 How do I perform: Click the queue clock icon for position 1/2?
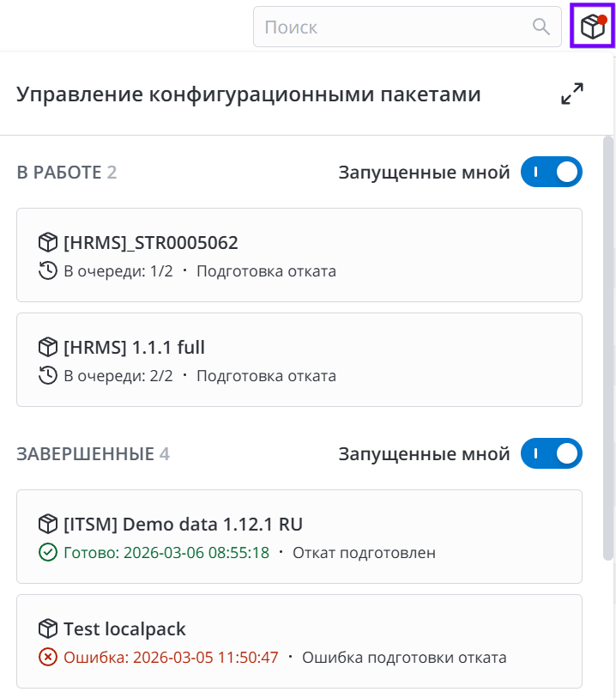coord(48,271)
